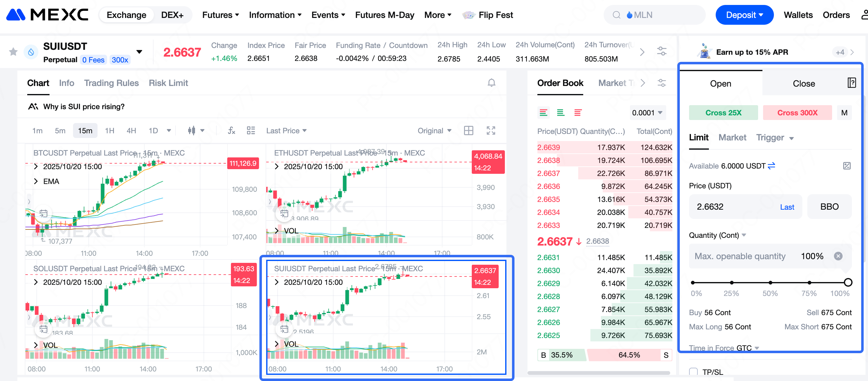Show order book asks only view
This screenshot has width=868, height=381.
[578, 113]
